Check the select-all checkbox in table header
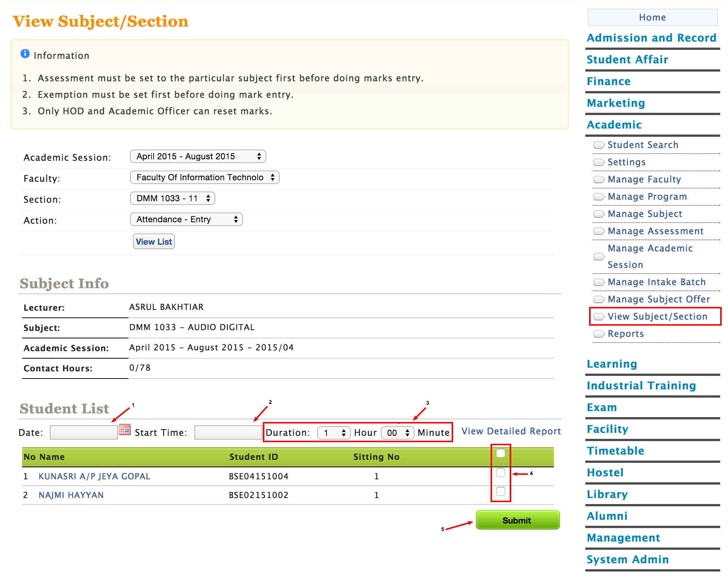The image size is (728, 579). pos(500,453)
